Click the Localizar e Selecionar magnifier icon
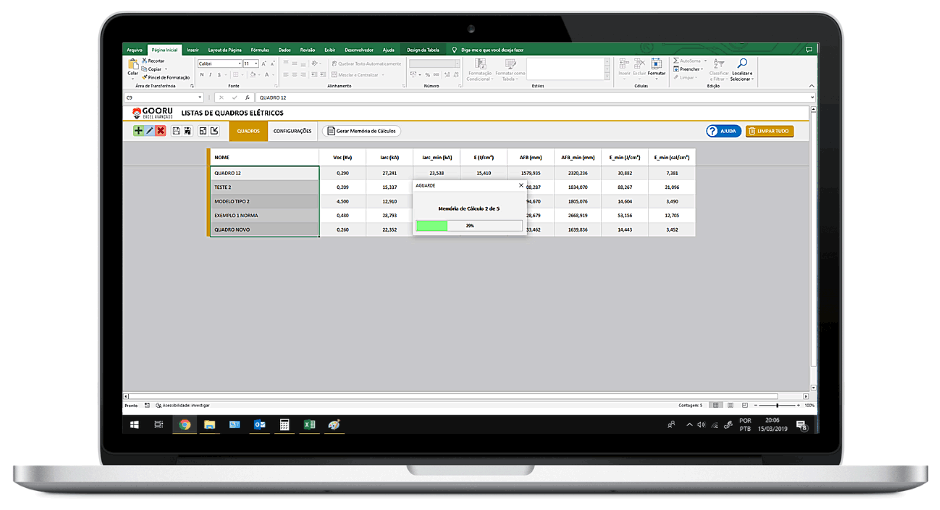The width and height of the screenshot is (940, 510). click(x=742, y=63)
